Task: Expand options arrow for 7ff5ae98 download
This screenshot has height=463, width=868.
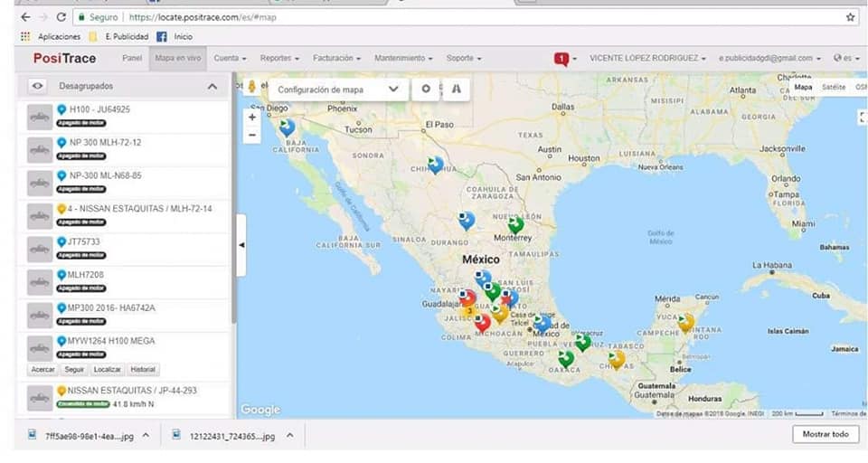Action: (x=146, y=435)
